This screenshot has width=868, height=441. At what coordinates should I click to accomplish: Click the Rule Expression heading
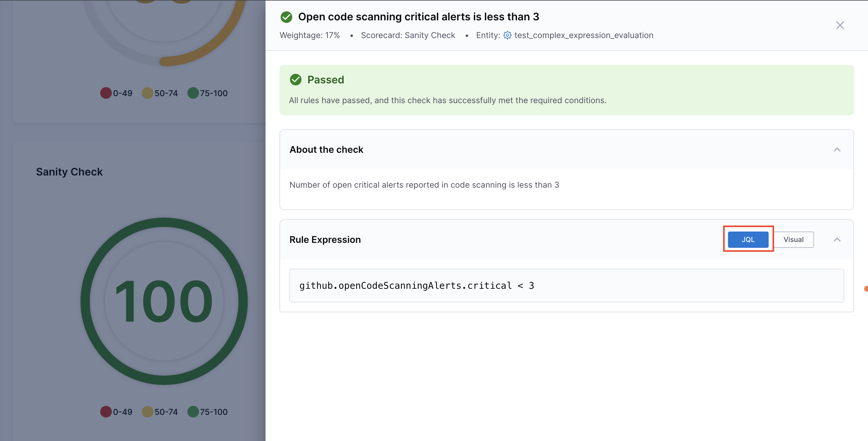(x=325, y=240)
